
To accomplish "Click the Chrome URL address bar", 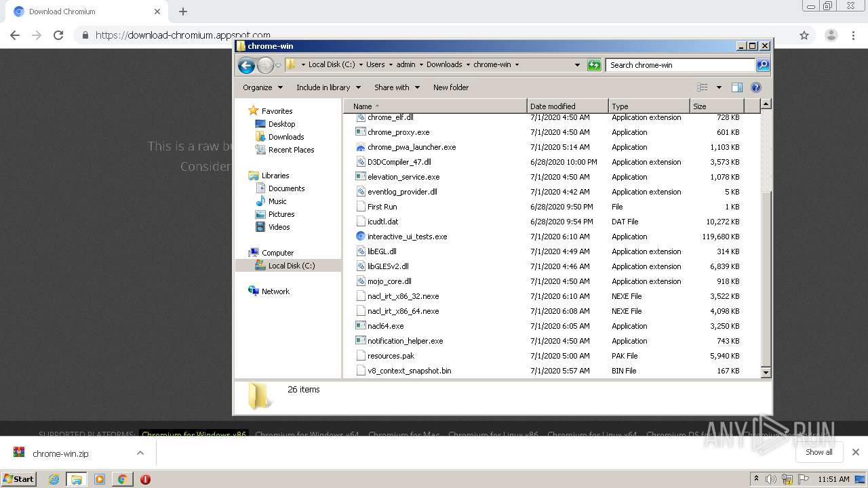I will [434, 35].
